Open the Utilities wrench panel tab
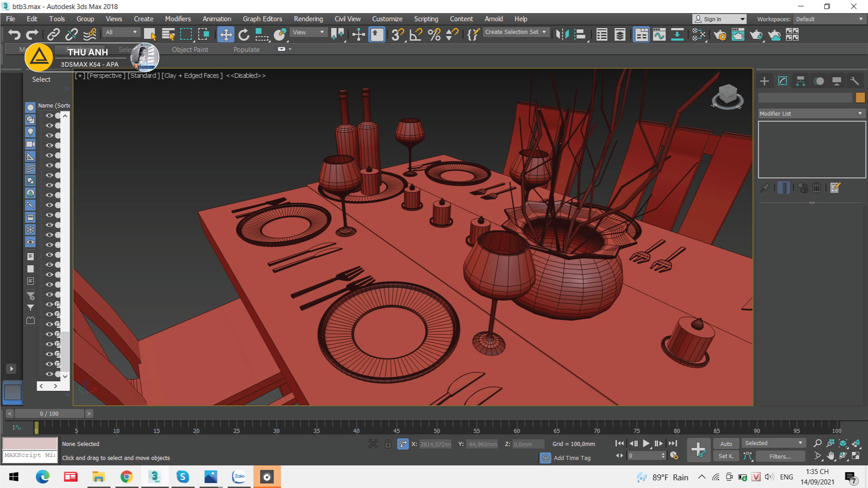This screenshot has width=868, height=488. pyautogui.click(x=854, y=81)
